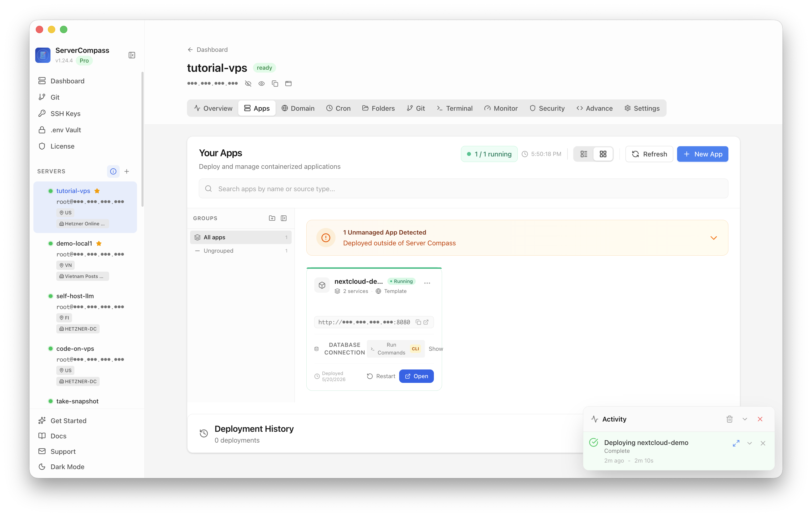Select the All apps group
The image size is (812, 517).
(241, 237)
